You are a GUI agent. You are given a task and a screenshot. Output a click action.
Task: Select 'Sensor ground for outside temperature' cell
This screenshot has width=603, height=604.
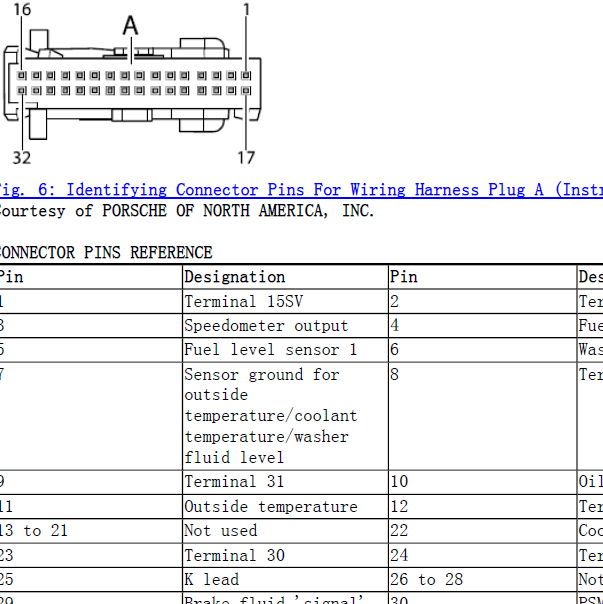[285, 416]
